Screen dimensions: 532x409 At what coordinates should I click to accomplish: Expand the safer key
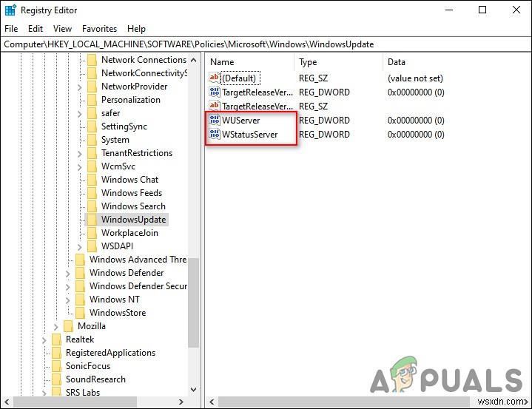click(79, 114)
